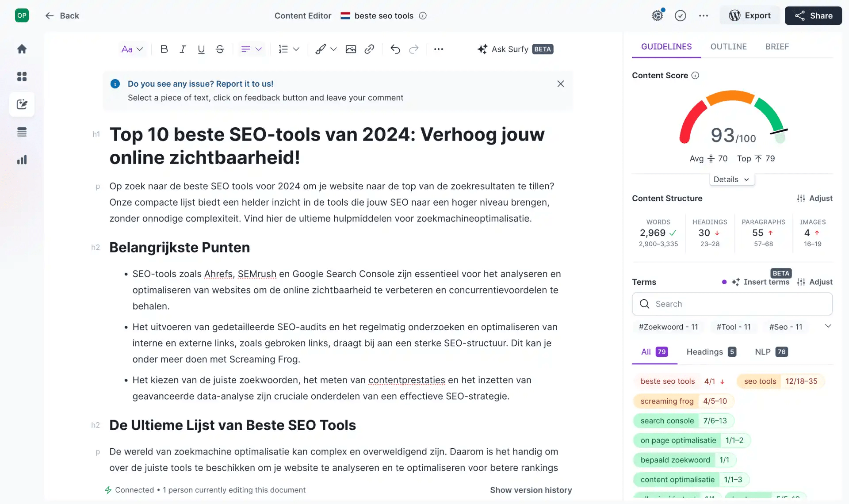
Task: Show version history
Action: coord(531,490)
